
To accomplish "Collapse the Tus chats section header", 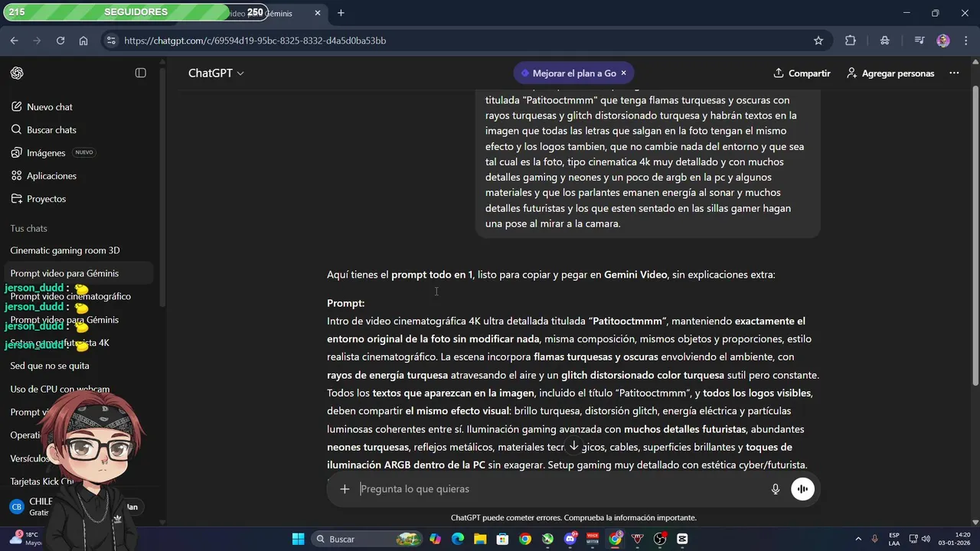I will [28, 229].
